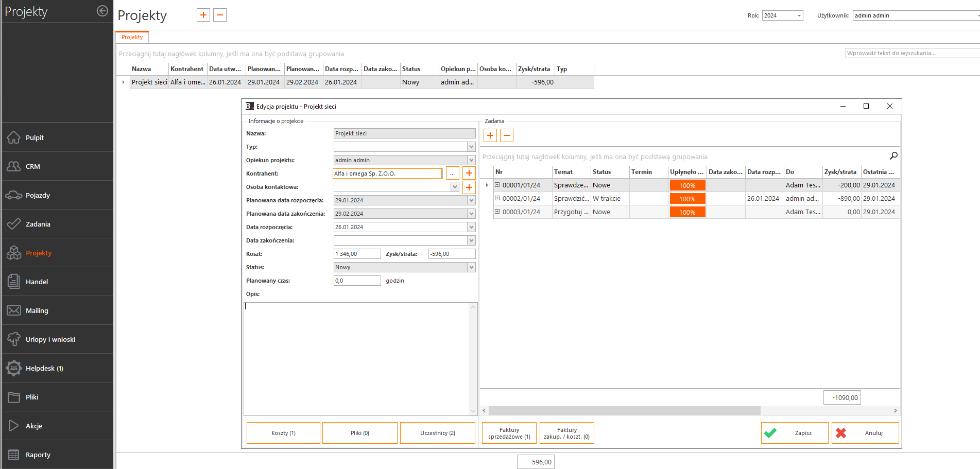This screenshot has height=469, width=980.
Task: Expand task row 00002/01/24
Action: (x=497, y=198)
